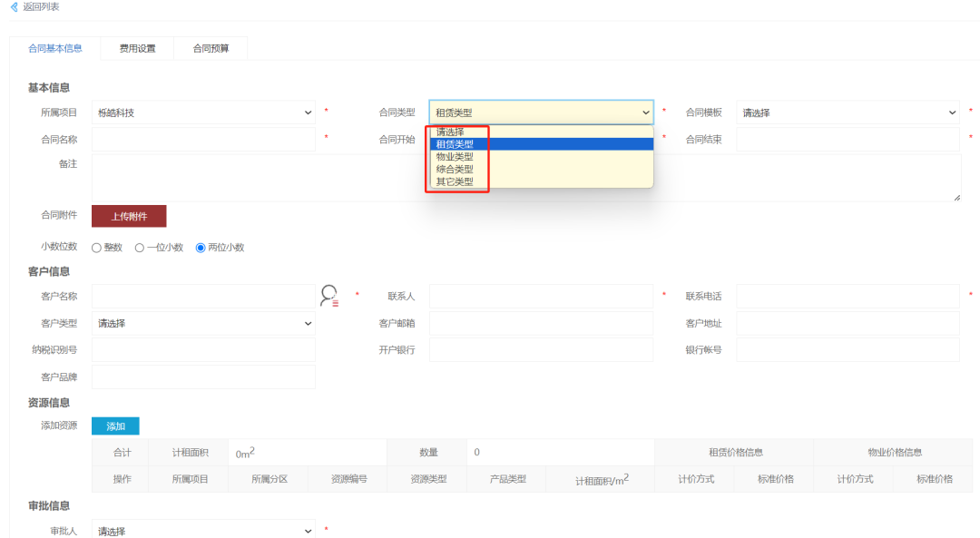The image size is (980, 538).
Task: Click the 上传附件 button
Action: pos(129,216)
